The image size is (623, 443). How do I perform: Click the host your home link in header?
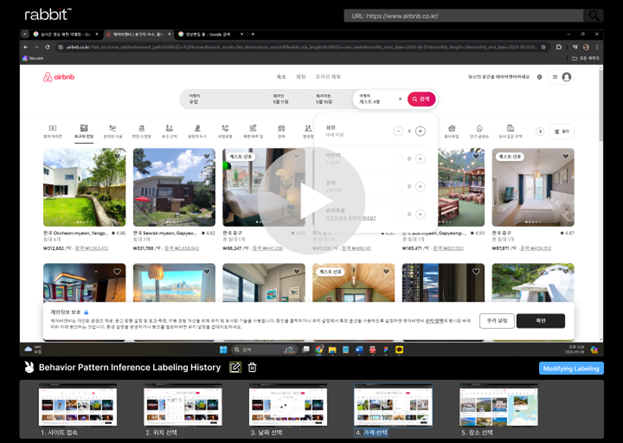point(499,77)
